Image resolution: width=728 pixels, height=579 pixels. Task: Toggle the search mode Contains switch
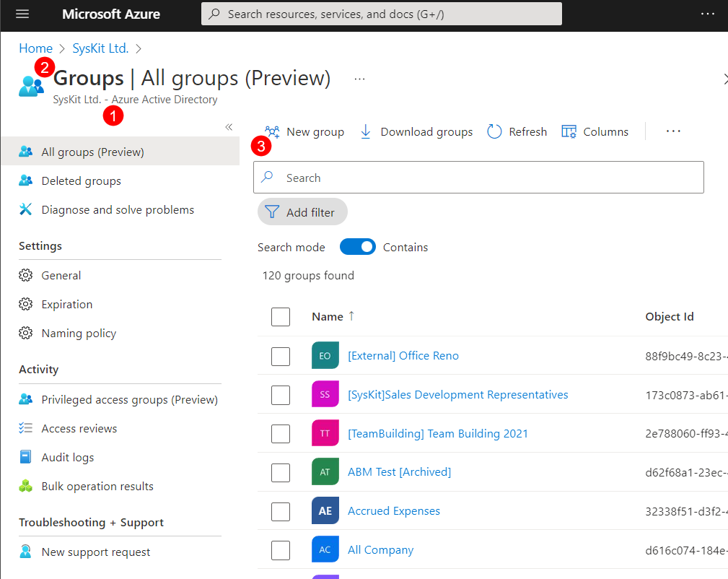(358, 247)
